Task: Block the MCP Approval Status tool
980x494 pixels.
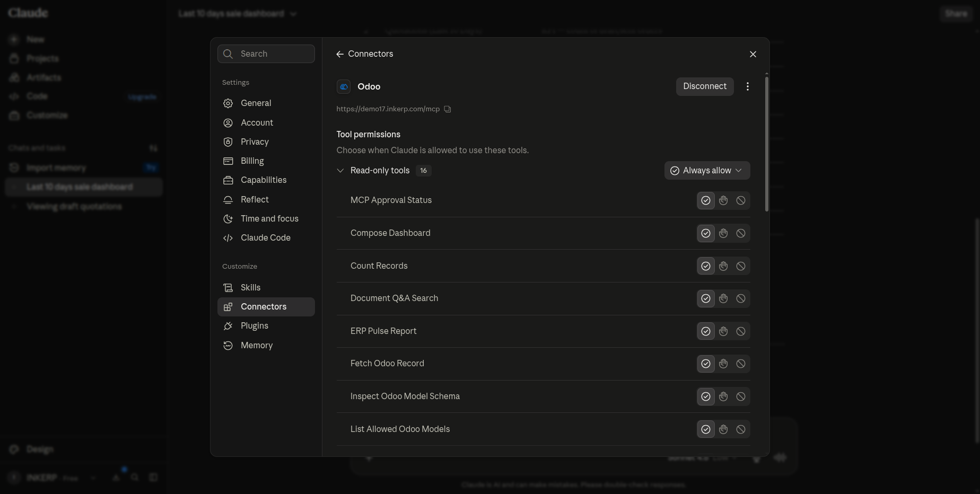Action: pos(741,200)
